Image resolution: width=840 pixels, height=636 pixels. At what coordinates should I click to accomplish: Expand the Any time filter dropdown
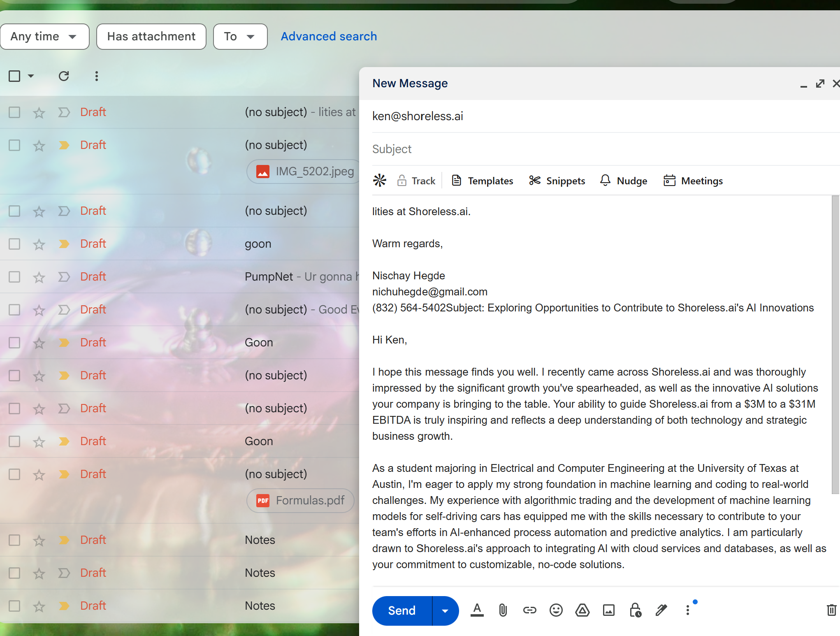point(44,37)
